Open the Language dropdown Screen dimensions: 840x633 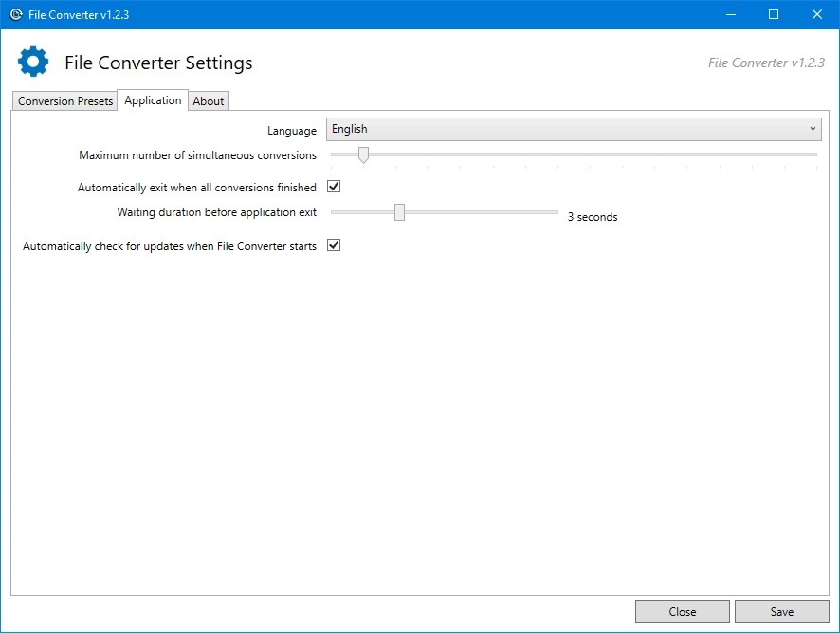tap(573, 129)
